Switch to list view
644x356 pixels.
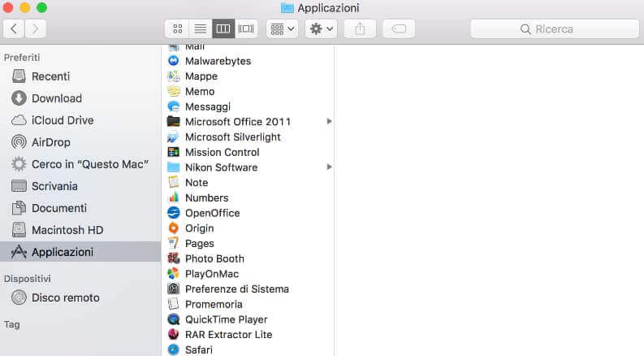click(201, 28)
